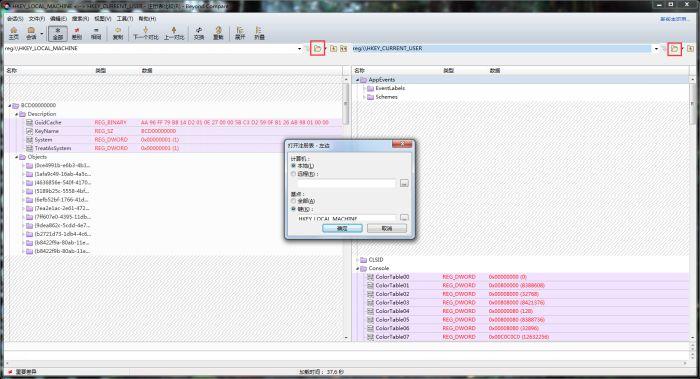Click the GuidCache value icon in left pane

point(29,122)
